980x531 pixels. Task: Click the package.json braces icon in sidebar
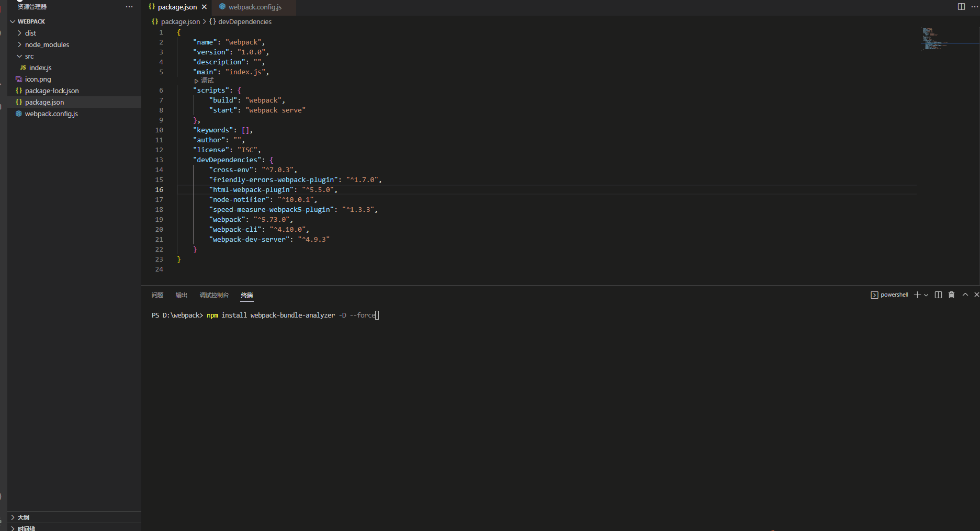tap(19, 102)
